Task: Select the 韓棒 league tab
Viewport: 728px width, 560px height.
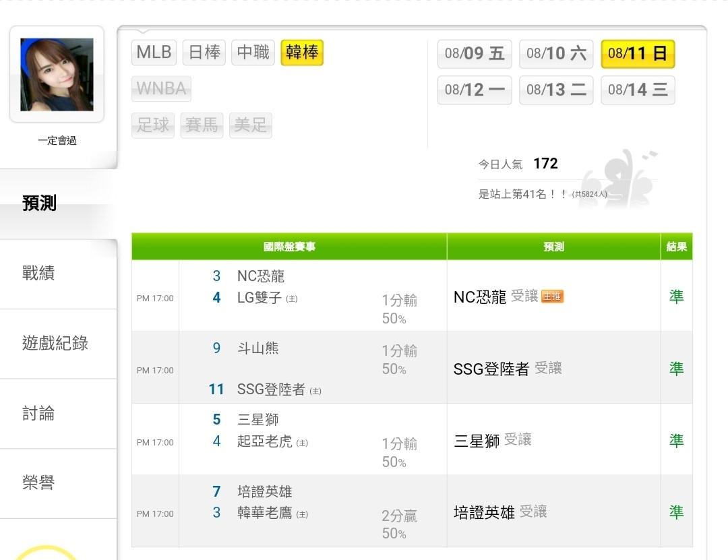Action: (x=302, y=53)
